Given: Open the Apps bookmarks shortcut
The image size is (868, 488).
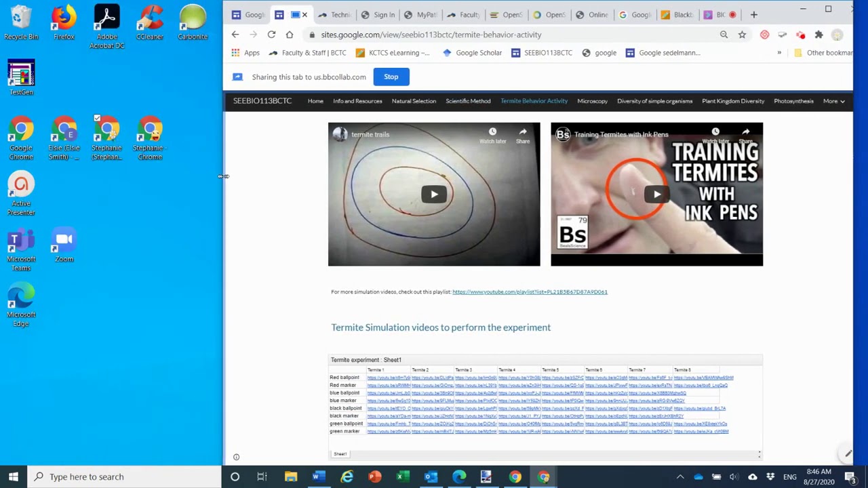Looking at the screenshot, I should [245, 53].
